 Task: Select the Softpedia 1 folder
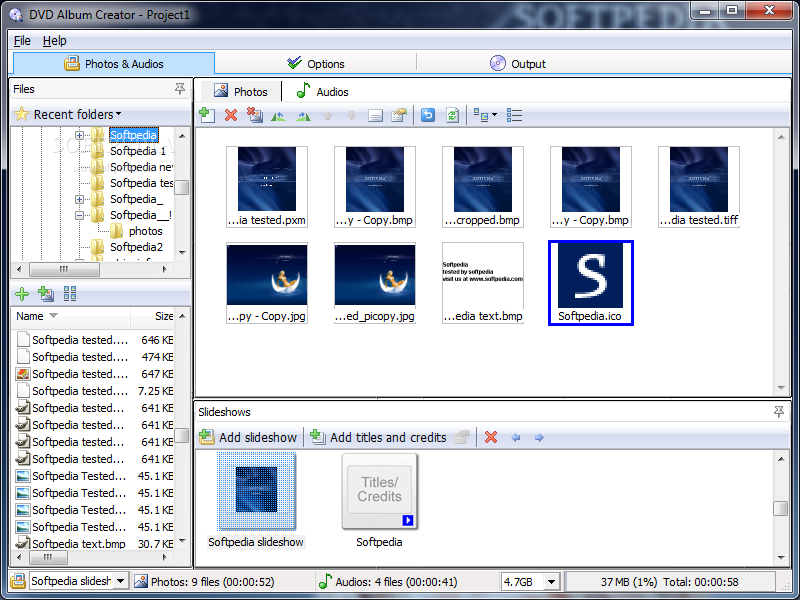point(138,151)
